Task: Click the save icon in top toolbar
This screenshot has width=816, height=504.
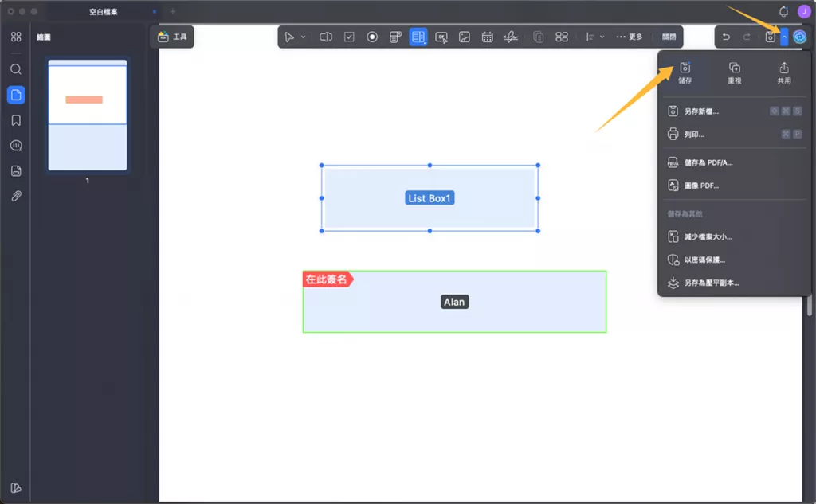Action: point(771,37)
